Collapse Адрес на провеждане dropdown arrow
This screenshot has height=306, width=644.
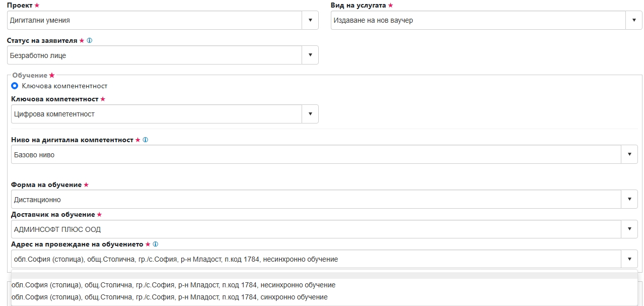click(629, 259)
